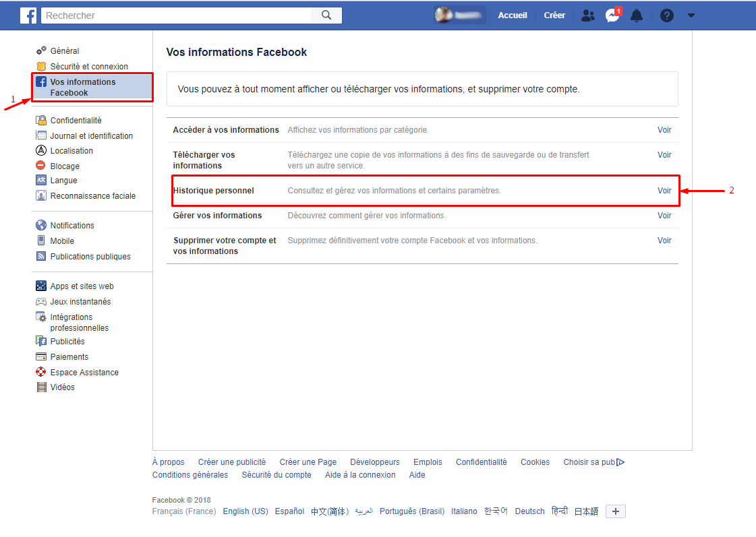Open Messenger conversations icon
Screen dimensions: 756x537
coord(612,15)
